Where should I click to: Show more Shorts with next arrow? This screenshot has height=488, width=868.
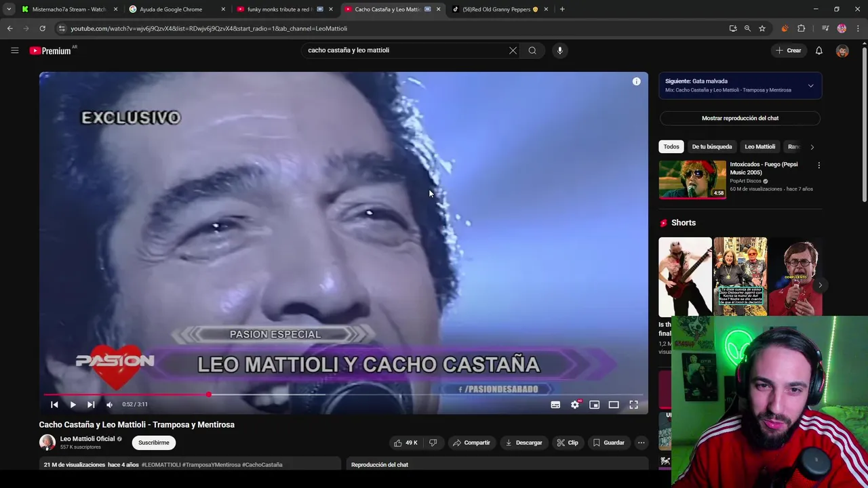[x=819, y=285]
